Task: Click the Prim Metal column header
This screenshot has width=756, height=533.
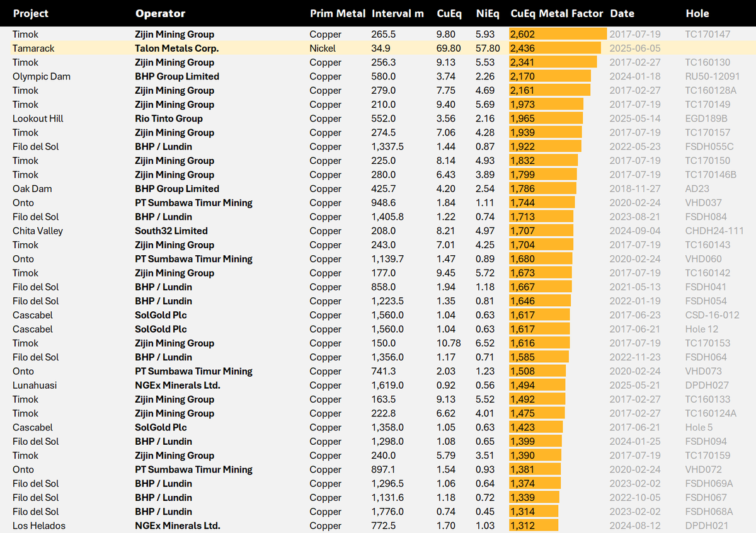Action: pyautogui.click(x=338, y=13)
